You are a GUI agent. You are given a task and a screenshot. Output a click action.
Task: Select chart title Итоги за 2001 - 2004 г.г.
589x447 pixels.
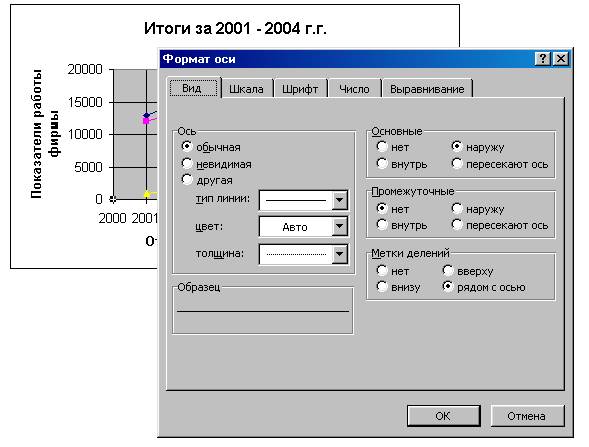pos(235,29)
